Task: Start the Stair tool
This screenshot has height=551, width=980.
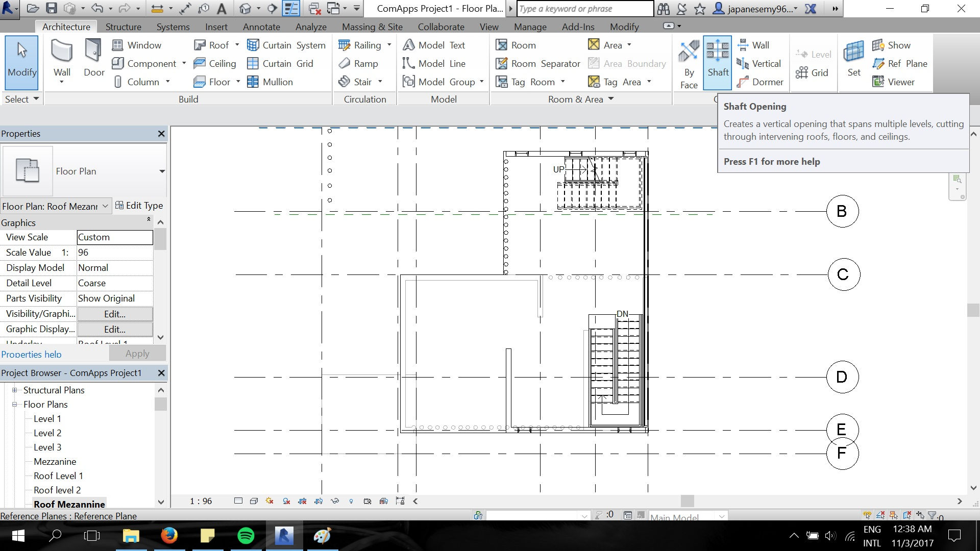Action: (x=355, y=82)
